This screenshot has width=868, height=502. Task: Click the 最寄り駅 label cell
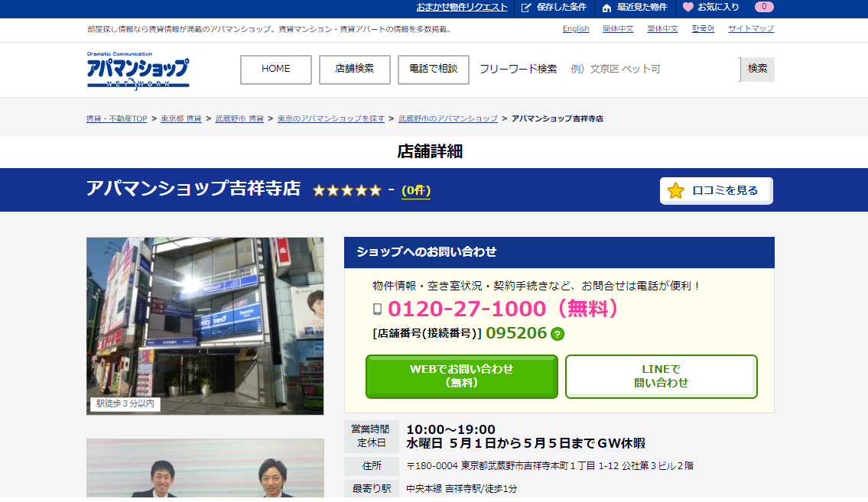371,489
